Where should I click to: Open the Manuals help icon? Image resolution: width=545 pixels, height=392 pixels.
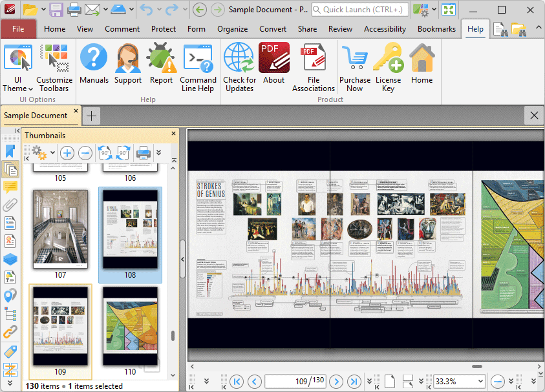[x=94, y=65]
